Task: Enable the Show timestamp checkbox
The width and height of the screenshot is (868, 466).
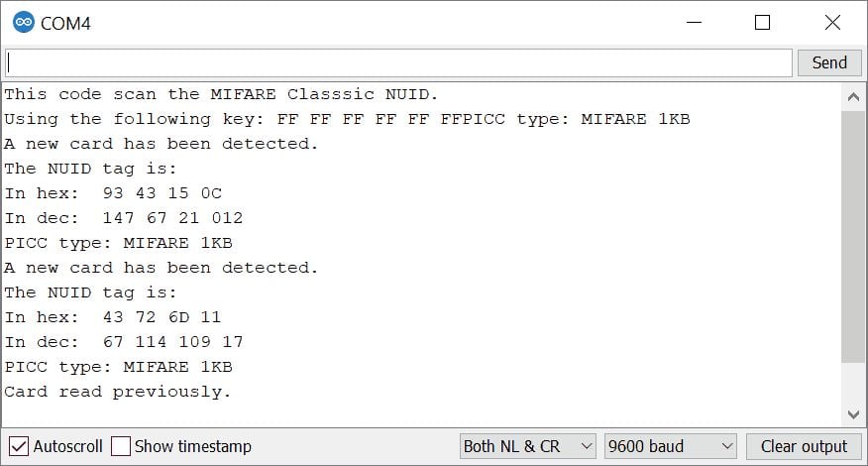Action: click(x=121, y=446)
